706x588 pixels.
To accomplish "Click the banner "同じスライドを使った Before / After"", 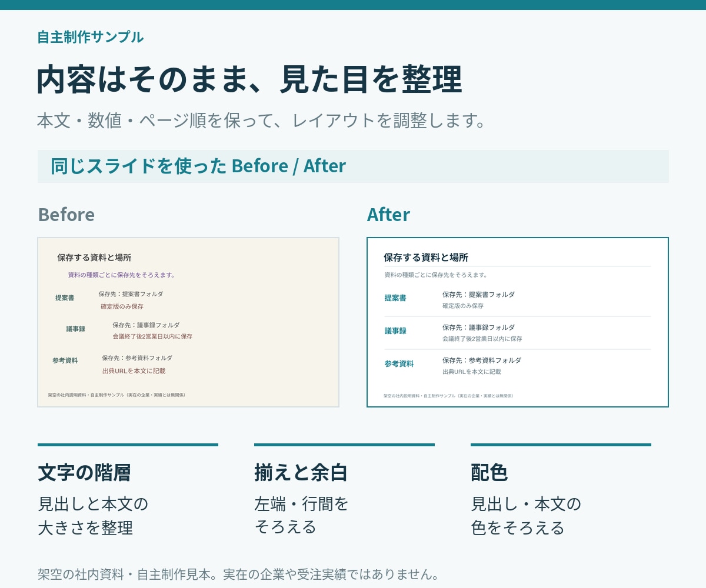I will (353, 166).
